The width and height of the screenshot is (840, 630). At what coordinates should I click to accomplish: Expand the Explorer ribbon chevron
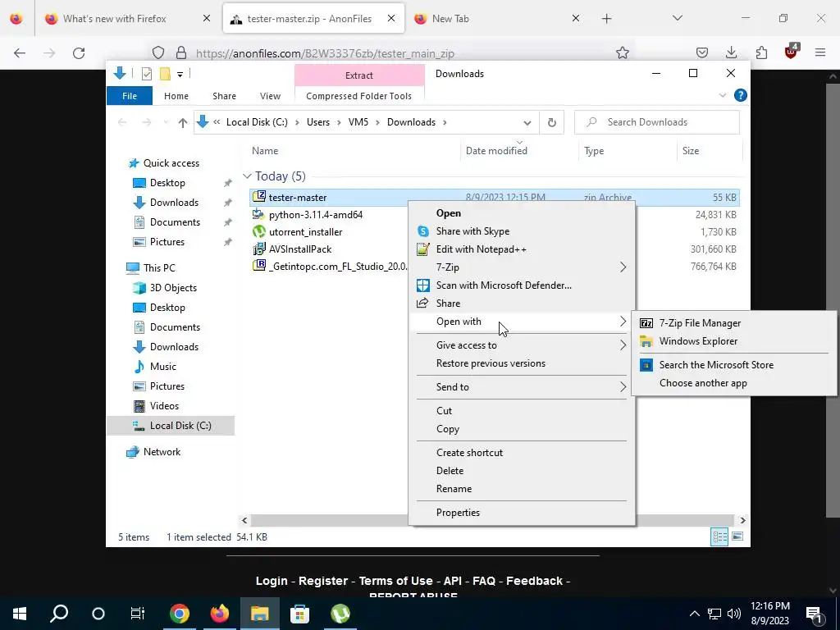click(722, 95)
